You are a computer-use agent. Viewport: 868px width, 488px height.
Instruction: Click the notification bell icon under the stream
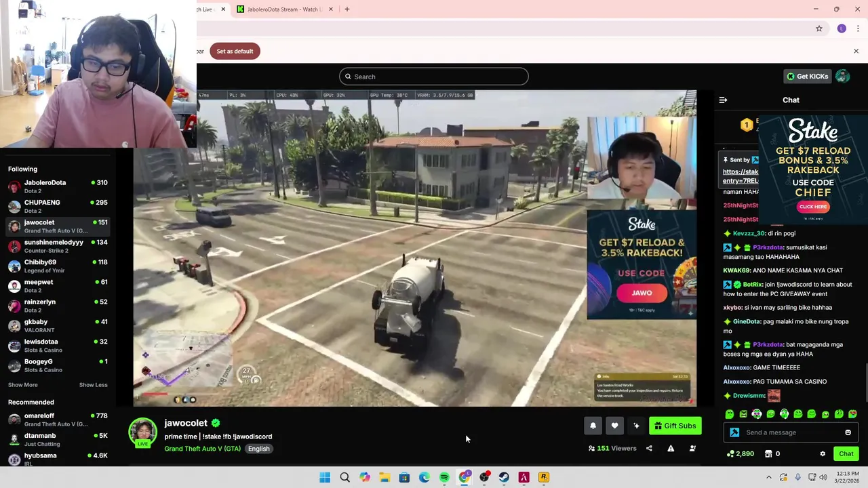(593, 426)
